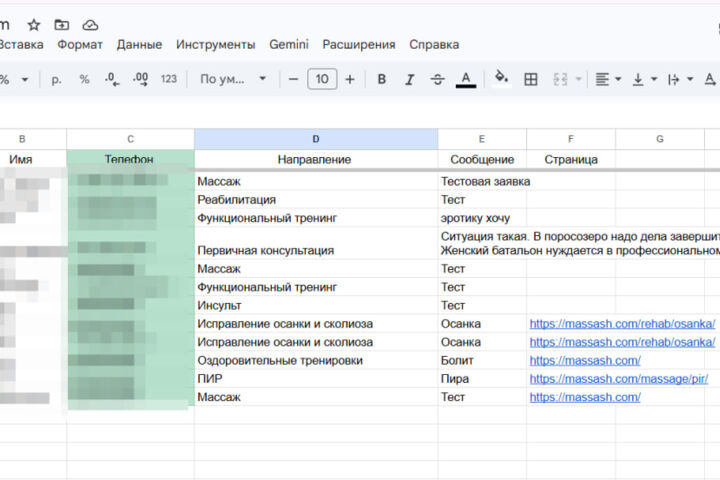Select the ПИР cell
720x480 pixels.
[316, 379]
